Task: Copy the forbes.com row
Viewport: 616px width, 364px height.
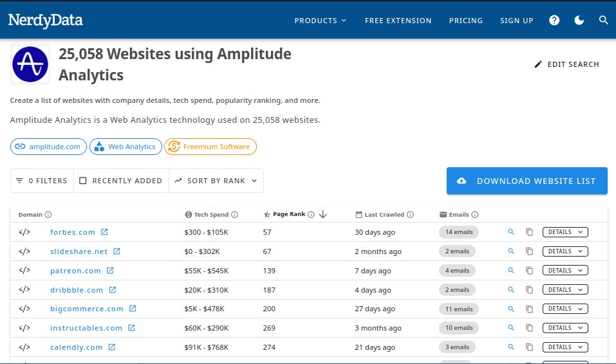Action: pos(530,232)
